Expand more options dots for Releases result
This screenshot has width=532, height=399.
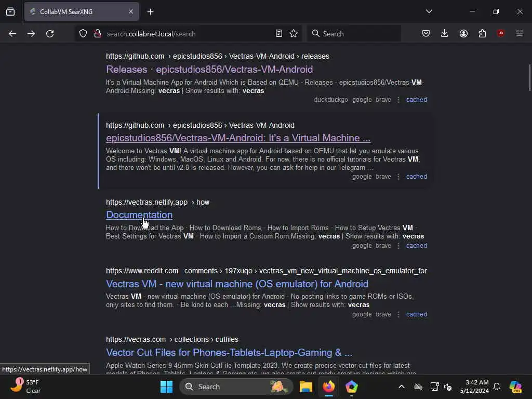pyautogui.click(x=398, y=100)
